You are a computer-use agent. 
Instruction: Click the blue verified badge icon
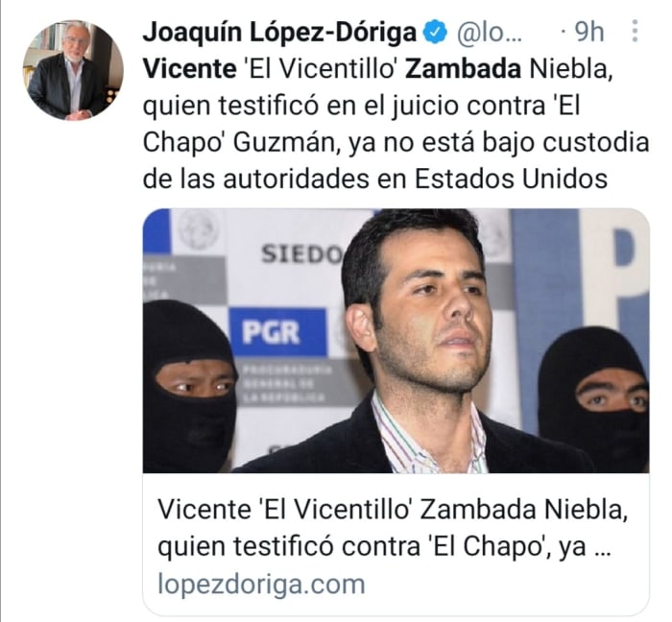point(435,32)
